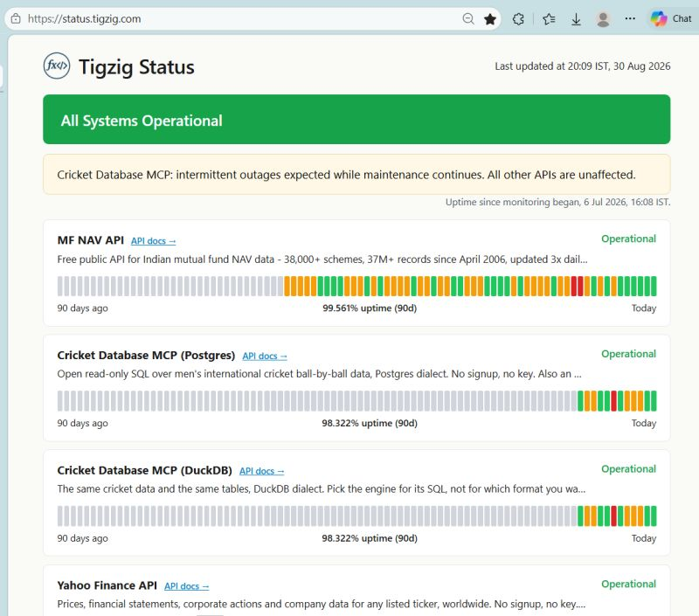Viewport: 699px width, 616px height.
Task: Click the Tigzig fx logo
Action: pyautogui.click(x=57, y=66)
